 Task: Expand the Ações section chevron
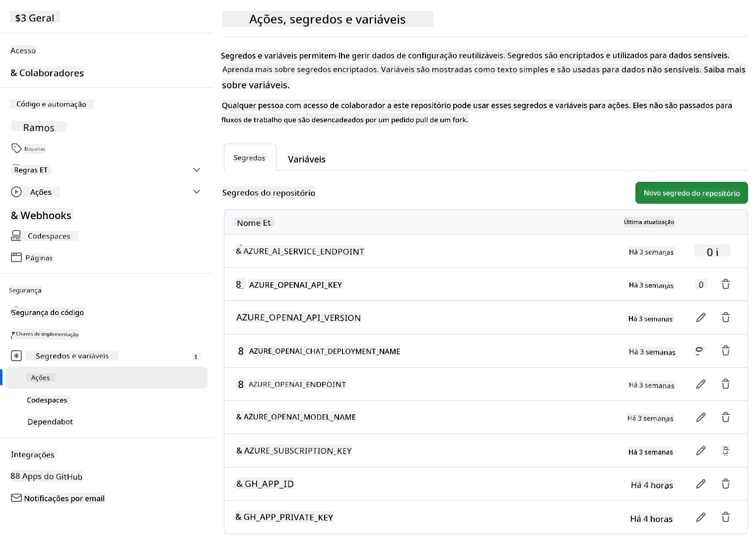point(197,192)
